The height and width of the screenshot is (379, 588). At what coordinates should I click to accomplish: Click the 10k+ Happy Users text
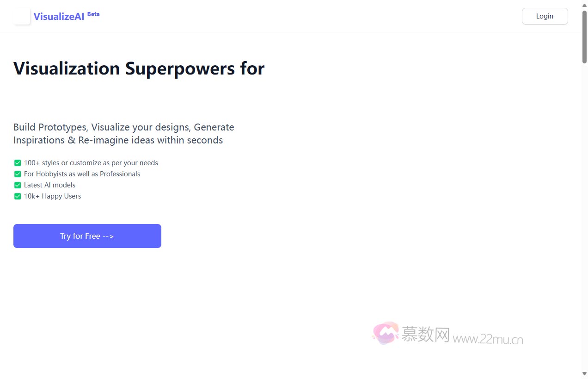(52, 196)
